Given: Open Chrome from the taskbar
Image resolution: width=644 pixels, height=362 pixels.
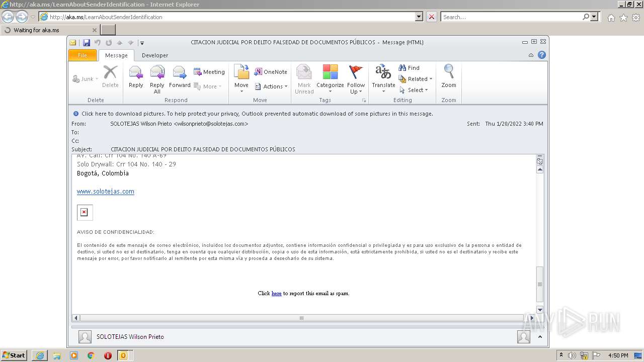Looking at the screenshot, I should tap(91, 355).
